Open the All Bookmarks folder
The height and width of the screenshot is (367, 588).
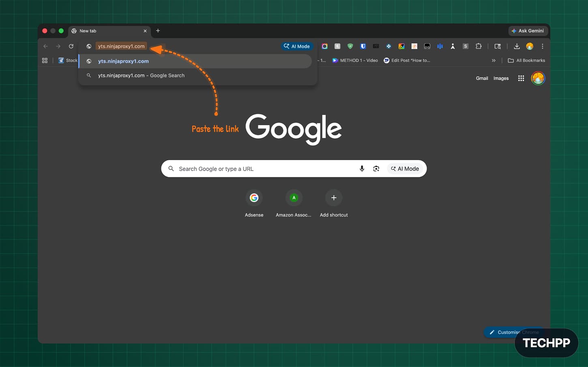(x=526, y=60)
